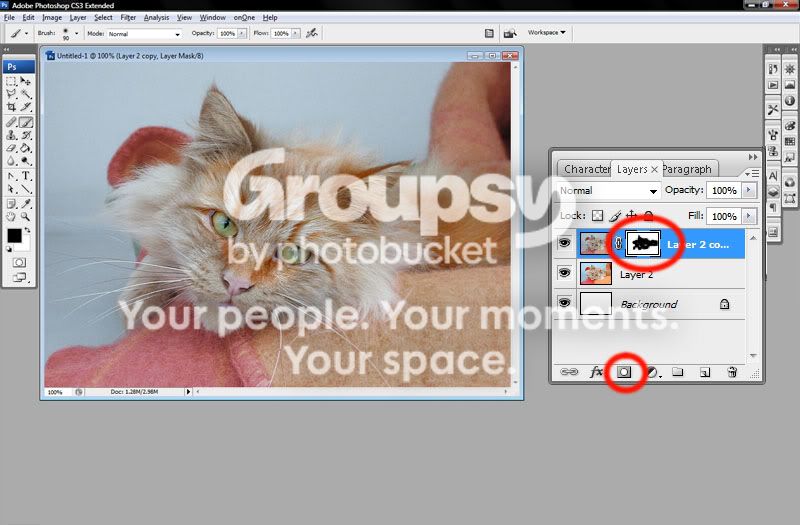Viewport: 800px width, 525px height.
Task: Select the Slice tool
Action: pyautogui.click(x=26, y=107)
